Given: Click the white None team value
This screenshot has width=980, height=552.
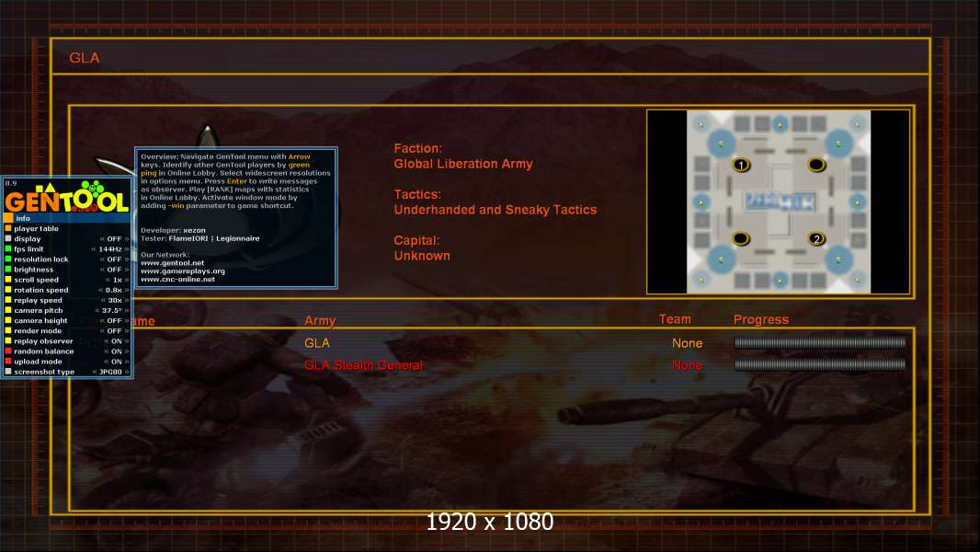Looking at the screenshot, I should (687, 342).
